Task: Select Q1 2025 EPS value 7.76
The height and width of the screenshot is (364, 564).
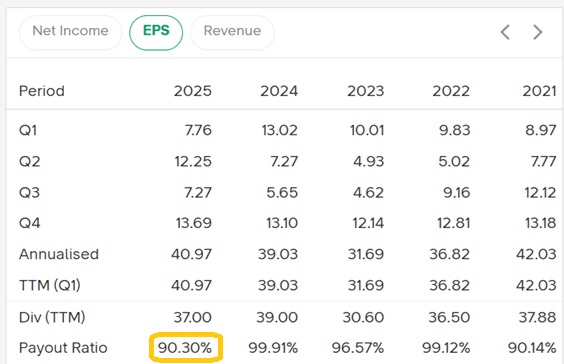Action: coord(198,130)
